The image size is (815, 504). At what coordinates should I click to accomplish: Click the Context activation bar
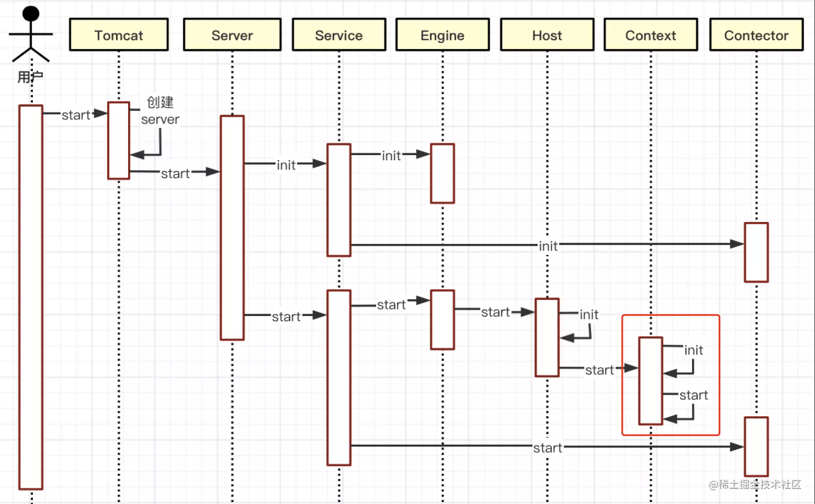650,381
